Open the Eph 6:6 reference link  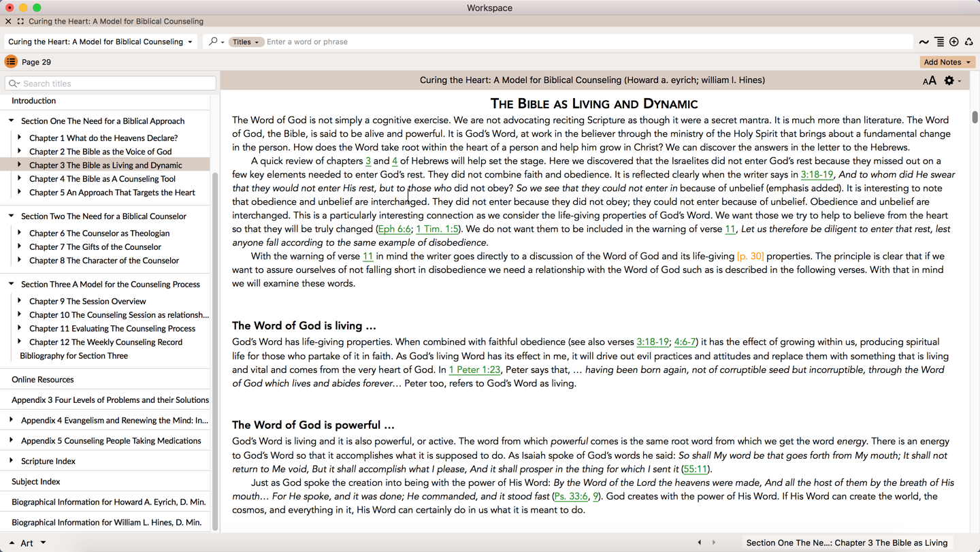pos(395,229)
